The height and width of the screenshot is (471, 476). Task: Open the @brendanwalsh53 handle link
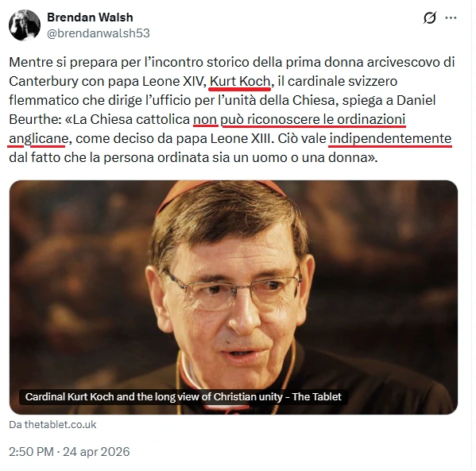pyautogui.click(x=99, y=33)
